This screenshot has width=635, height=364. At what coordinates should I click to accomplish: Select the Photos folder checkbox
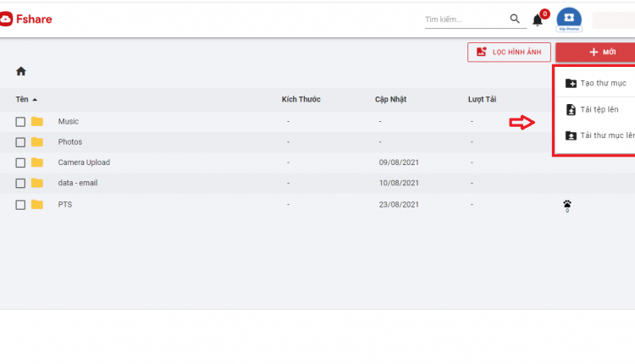[x=20, y=142]
